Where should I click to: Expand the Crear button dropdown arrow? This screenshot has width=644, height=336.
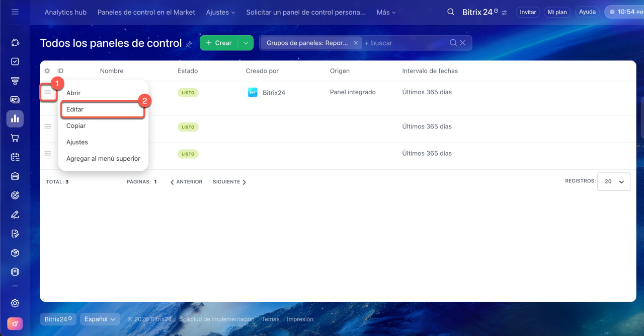[x=246, y=43]
